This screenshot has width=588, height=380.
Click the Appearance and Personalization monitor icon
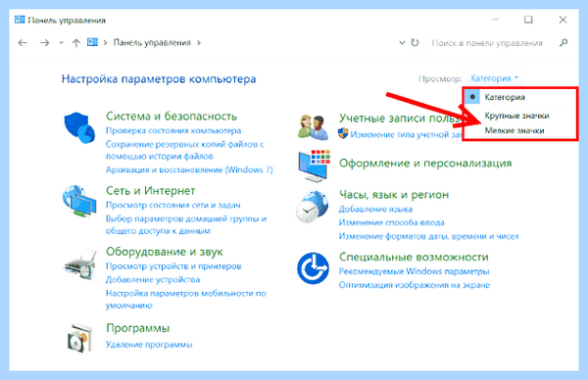point(315,166)
